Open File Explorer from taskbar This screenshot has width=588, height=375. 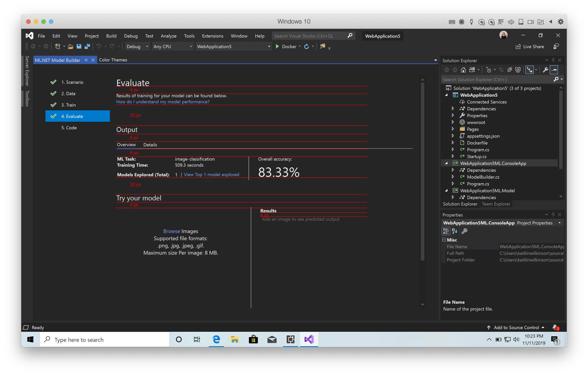click(235, 340)
